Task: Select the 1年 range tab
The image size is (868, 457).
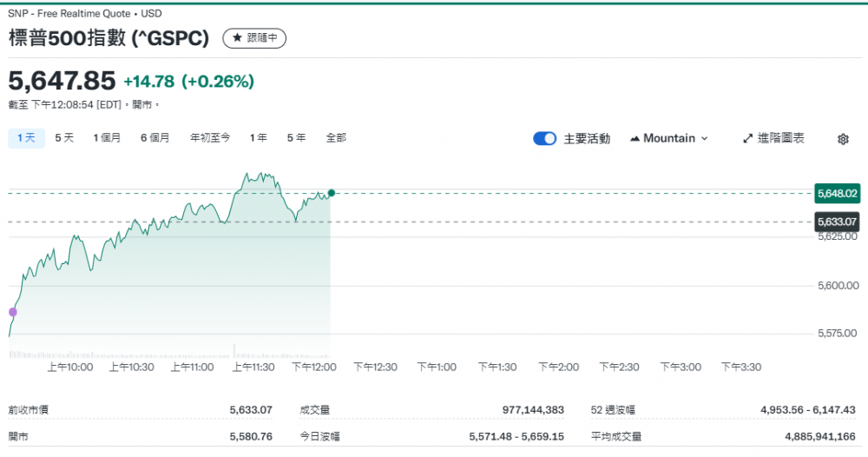Action: point(258,137)
